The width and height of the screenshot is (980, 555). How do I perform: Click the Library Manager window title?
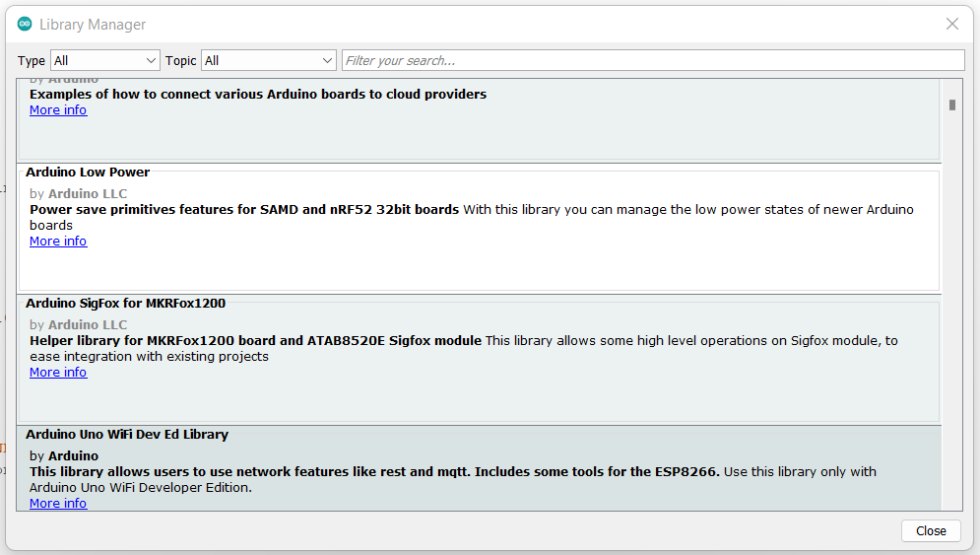click(x=93, y=25)
